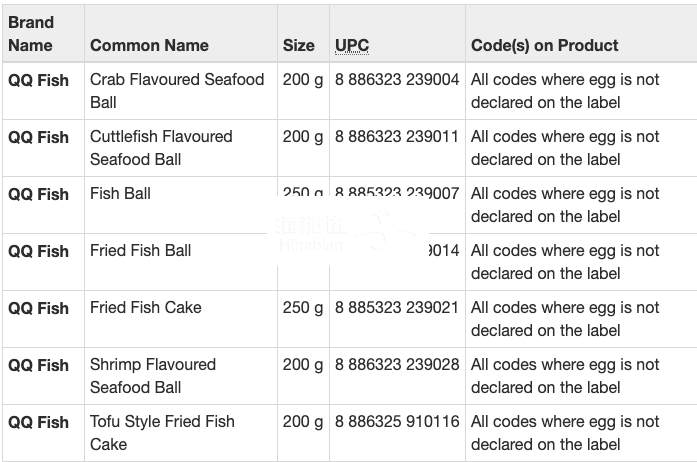The width and height of the screenshot is (697, 462).
Task: Click UPC 8 885323 239021
Action: pyautogui.click(x=397, y=307)
